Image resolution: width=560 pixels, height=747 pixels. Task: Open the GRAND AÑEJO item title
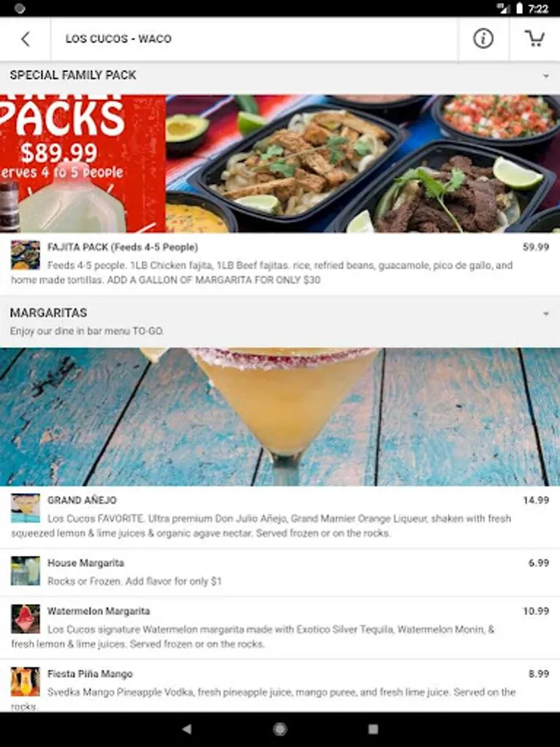point(82,500)
